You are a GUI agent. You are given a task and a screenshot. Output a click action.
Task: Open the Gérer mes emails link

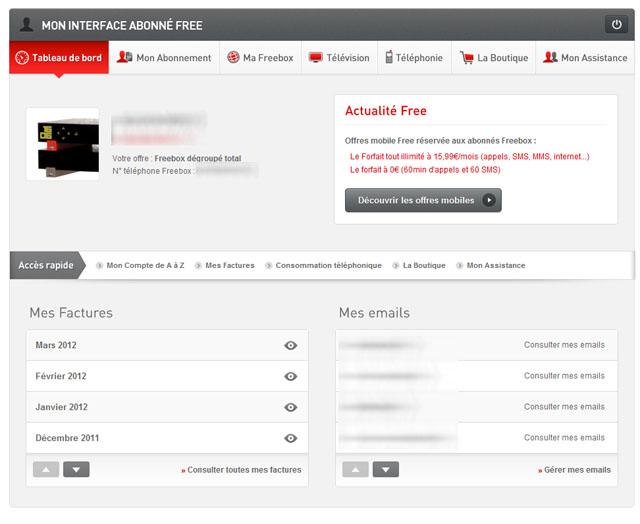pos(577,470)
